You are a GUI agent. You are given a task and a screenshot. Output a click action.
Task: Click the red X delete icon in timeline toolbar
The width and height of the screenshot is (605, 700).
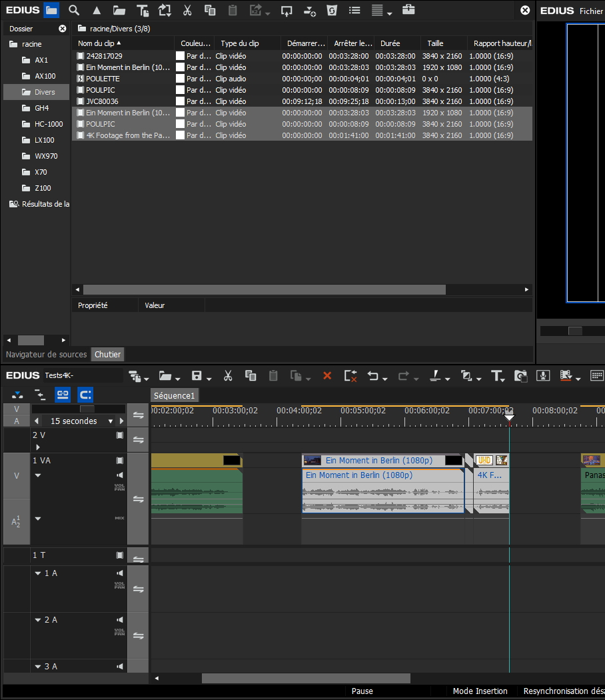pyautogui.click(x=327, y=376)
